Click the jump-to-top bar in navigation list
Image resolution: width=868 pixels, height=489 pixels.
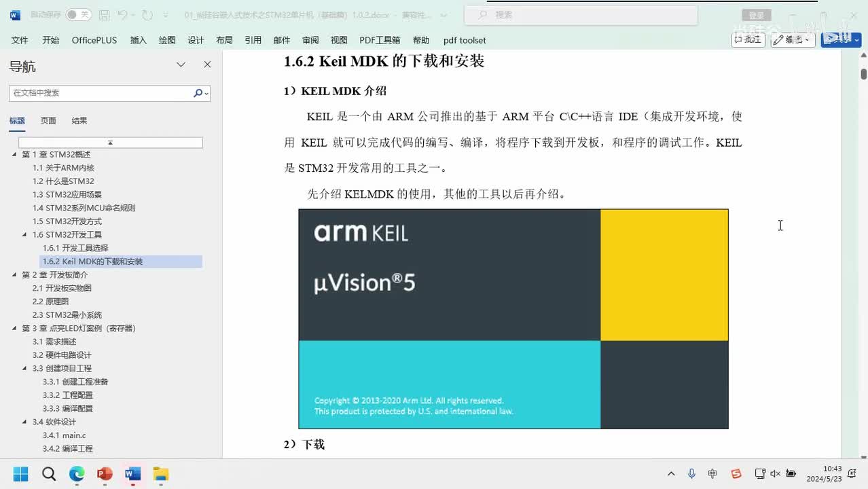pos(110,143)
